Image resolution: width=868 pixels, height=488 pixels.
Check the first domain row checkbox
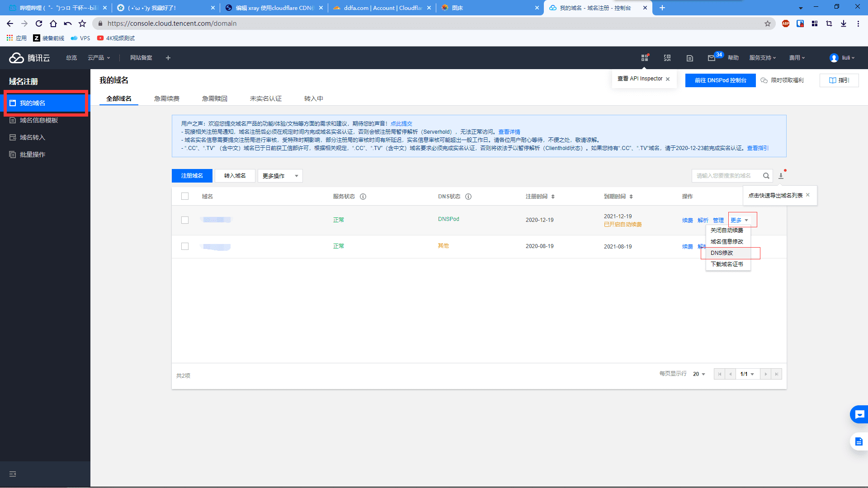(x=185, y=220)
